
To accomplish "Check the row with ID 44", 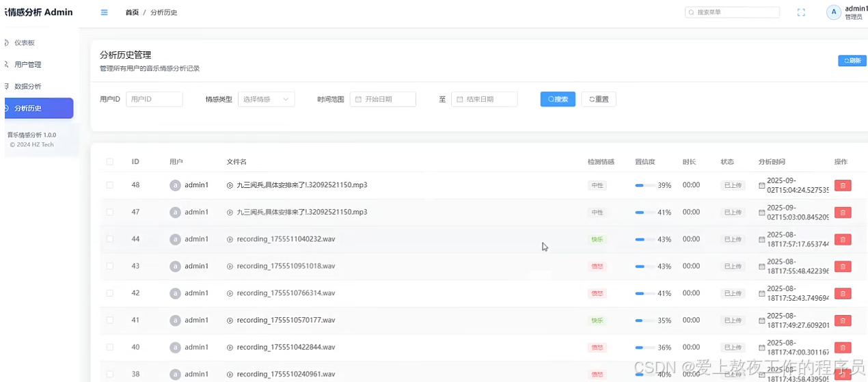I will click(x=109, y=239).
